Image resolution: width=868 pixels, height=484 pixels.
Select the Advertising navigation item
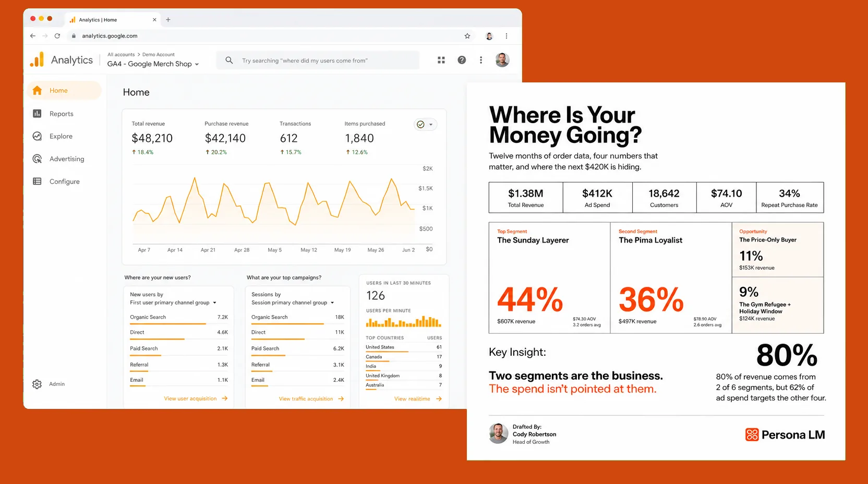(x=64, y=159)
